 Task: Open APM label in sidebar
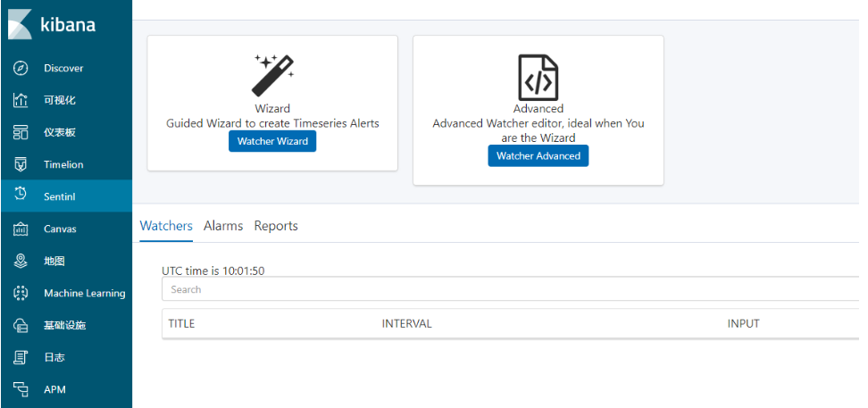(x=54, y=389)
